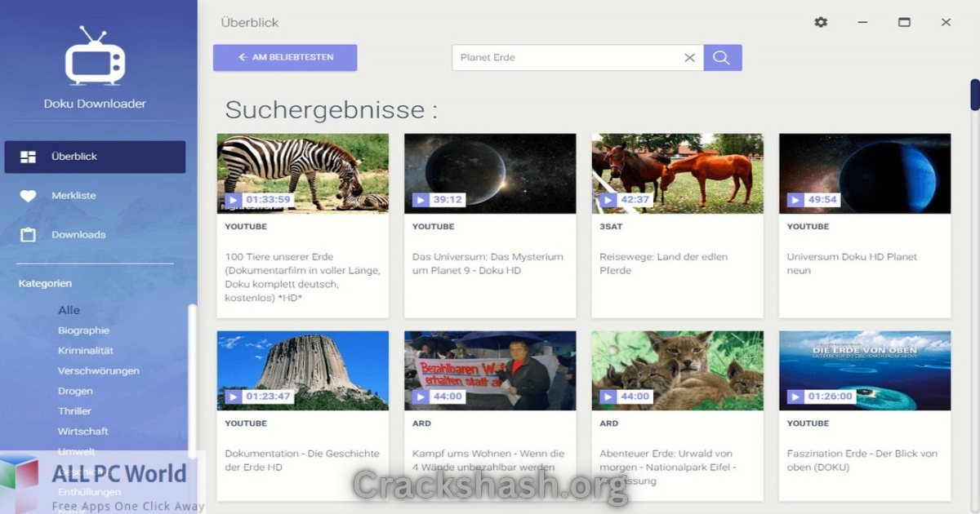Open the zebra thumbnail of 100 Tiere
980x514 pixels.
coord(303,174)
